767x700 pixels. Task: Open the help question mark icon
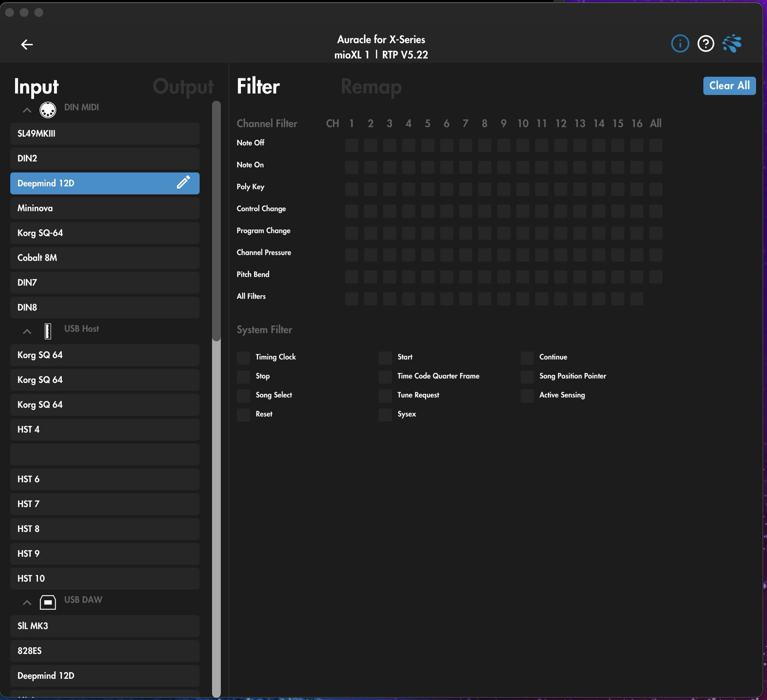(x=705, y=44)
